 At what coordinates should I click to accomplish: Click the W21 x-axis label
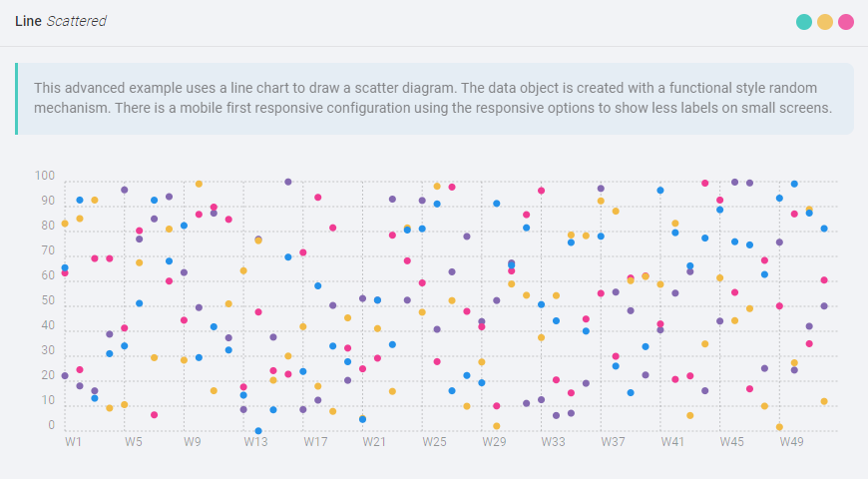[374, 441]
